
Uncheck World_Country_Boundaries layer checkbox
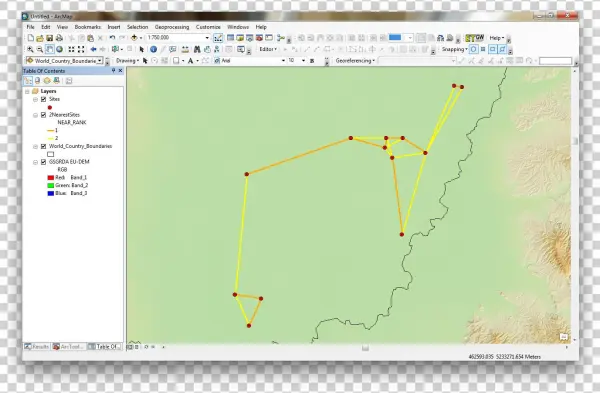(43, 146)
